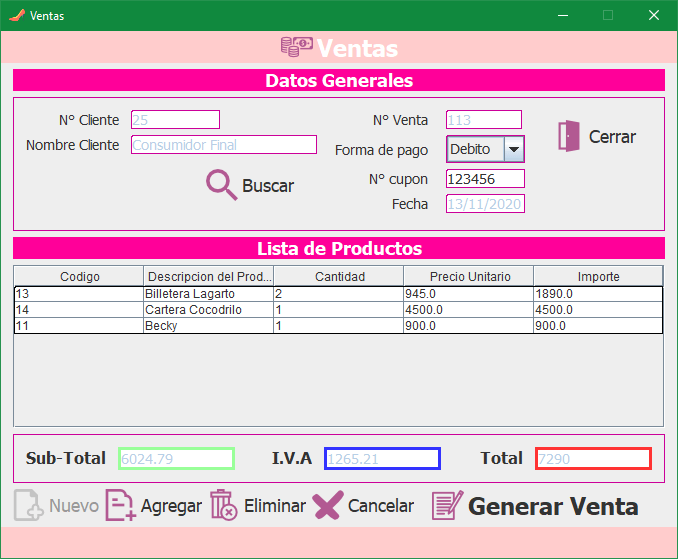Click the red-bordered Total field
Image resolution: width=678 pixels, height=559 pixels.
(x=593, y=459)
